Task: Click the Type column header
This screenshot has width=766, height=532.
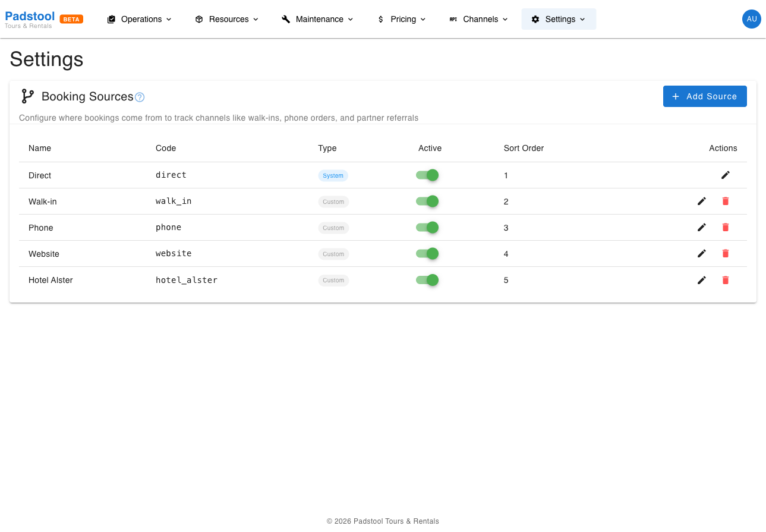Action: [x=327, y=148]
